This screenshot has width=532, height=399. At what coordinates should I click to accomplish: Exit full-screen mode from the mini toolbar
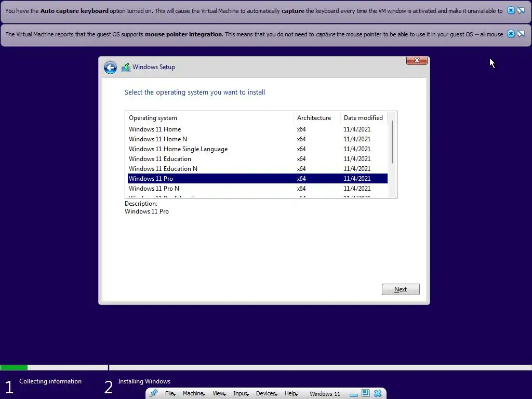click(x=365, y=393)
